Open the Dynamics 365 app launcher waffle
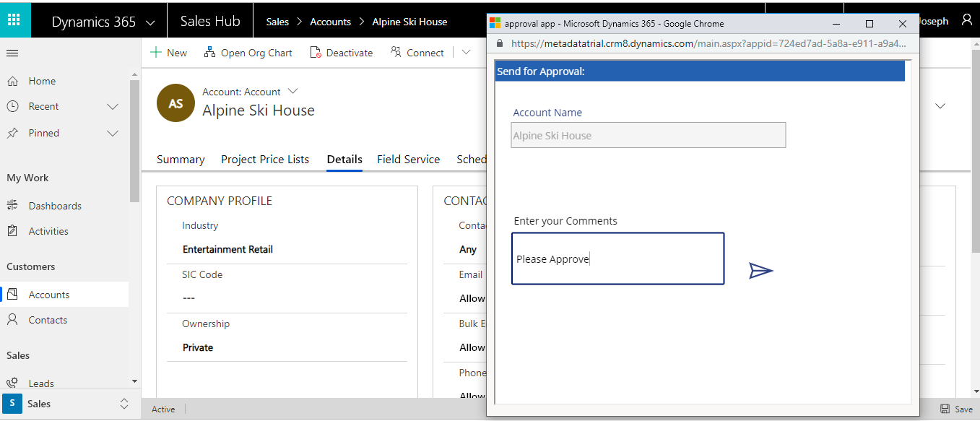The image size is (980, 421). tap(14, 21)
